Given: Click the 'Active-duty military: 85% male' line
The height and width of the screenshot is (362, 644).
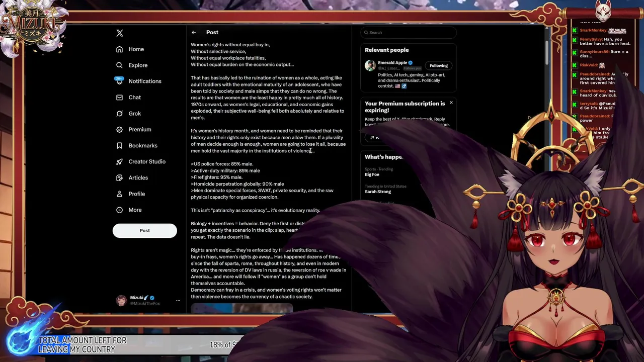Looking at the screenshot, I should (225, 171).
